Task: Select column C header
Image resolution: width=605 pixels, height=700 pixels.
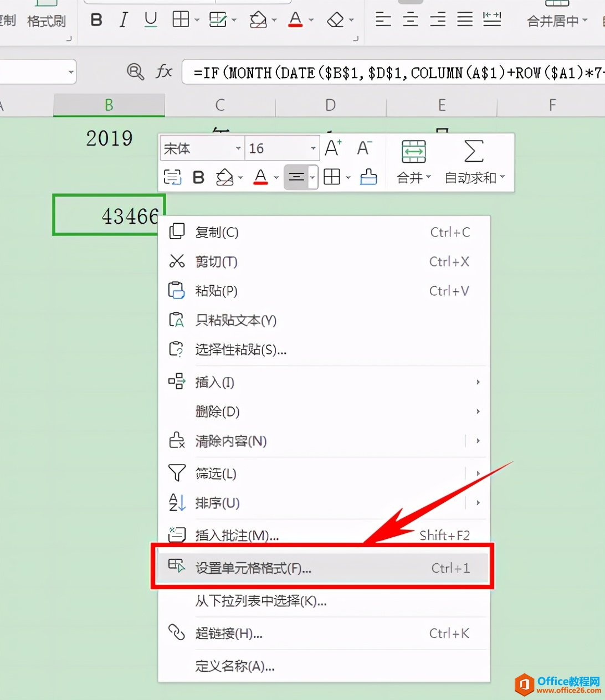Action: [220, 105]
